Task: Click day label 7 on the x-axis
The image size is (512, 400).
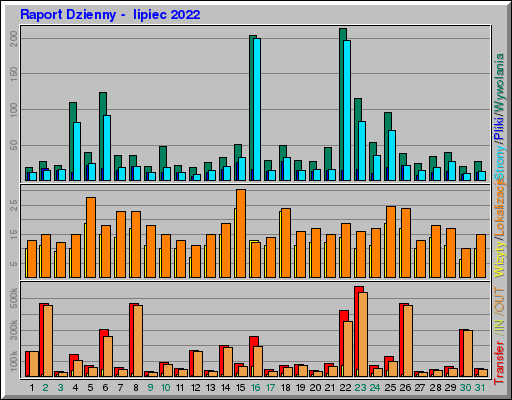Action: pos(120,388)
